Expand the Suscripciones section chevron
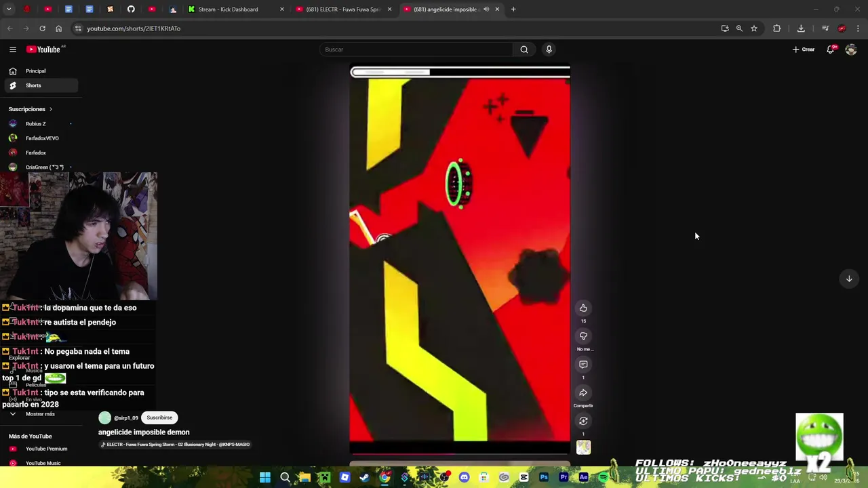The image size is (868, 488). point(50,109)
